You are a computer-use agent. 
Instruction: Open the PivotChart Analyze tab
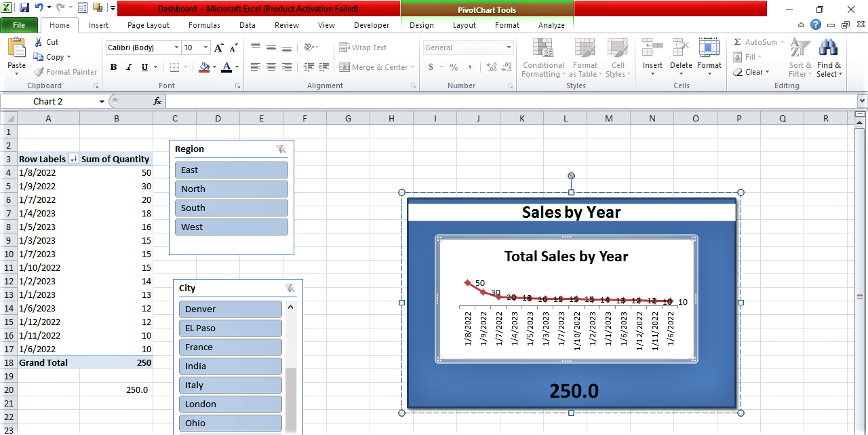pos(551,25)
